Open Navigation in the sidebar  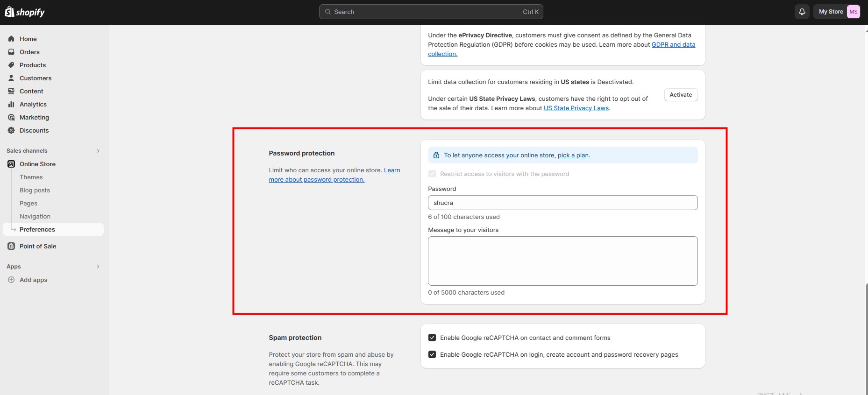click(x=35, y=216)
